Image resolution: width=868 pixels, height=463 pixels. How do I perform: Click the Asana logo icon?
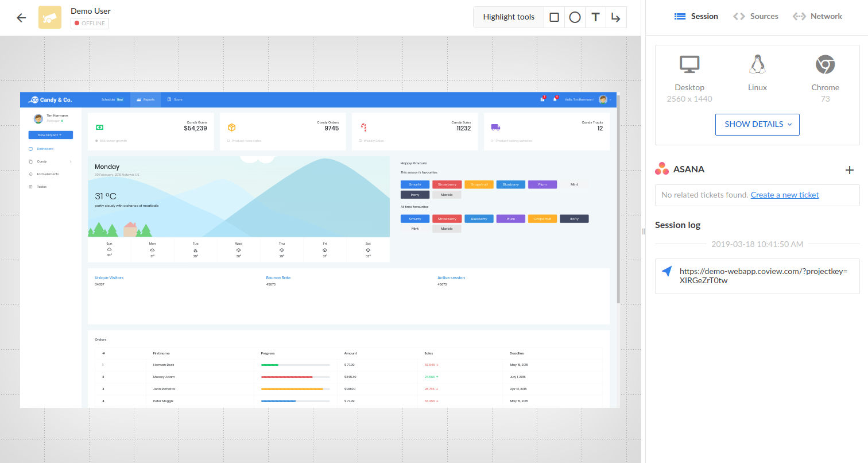coord(662,169)
